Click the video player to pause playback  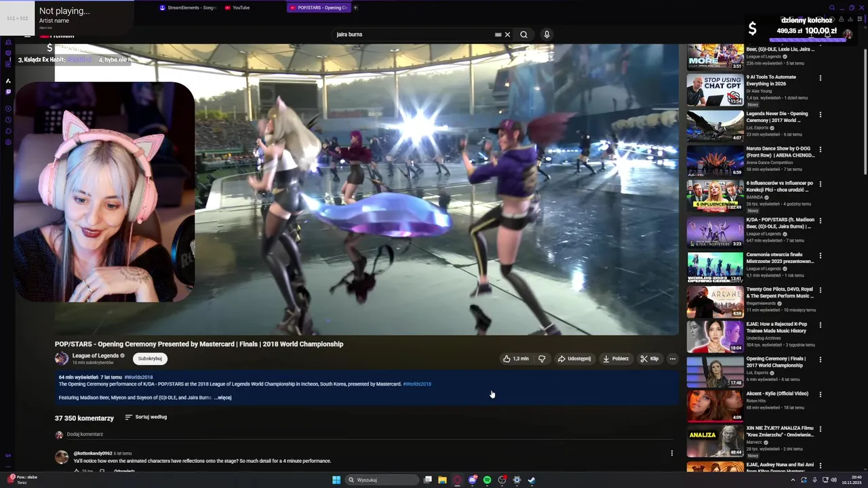coord(366,190)
